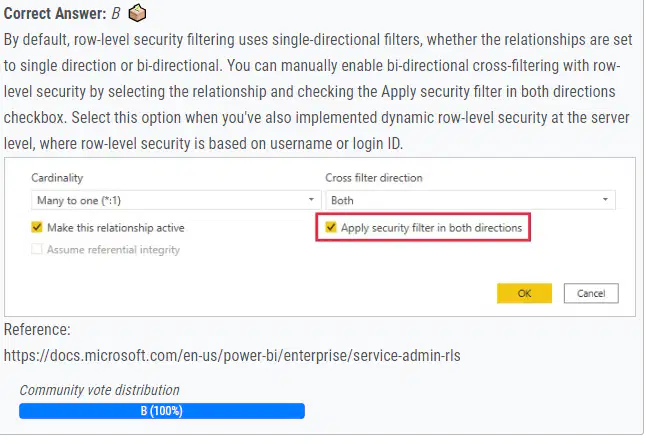Image resolution: width=646 pixels, height=444 pixels.
Task: Expand the Cardinality dropdown arrow
Action: pyautogui.click(x=311, y=200)
